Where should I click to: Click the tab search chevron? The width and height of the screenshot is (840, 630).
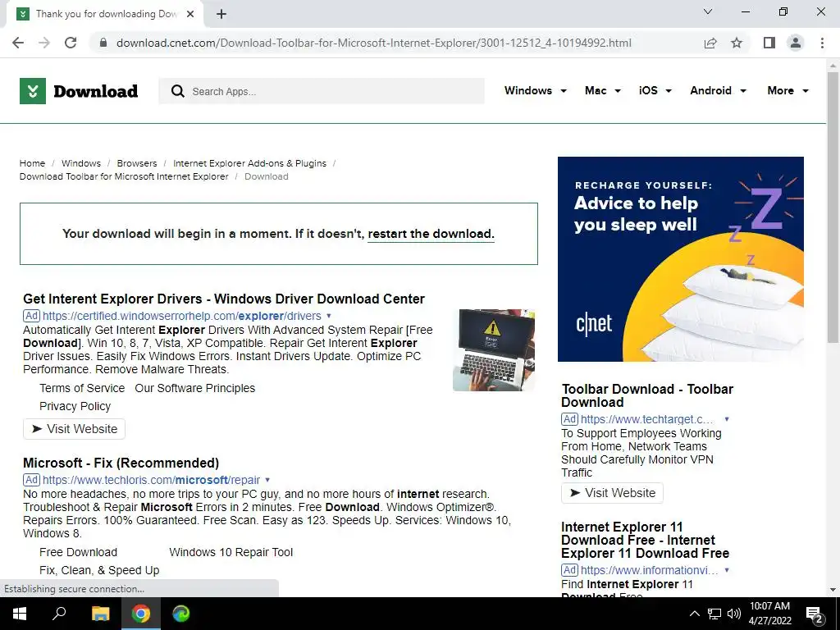(708, 11)
